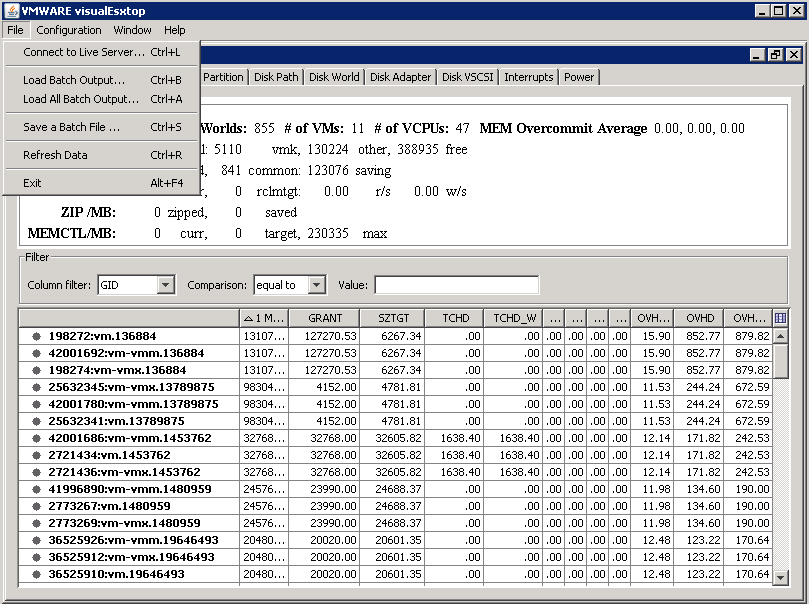Click the table column selector icon

781,318
